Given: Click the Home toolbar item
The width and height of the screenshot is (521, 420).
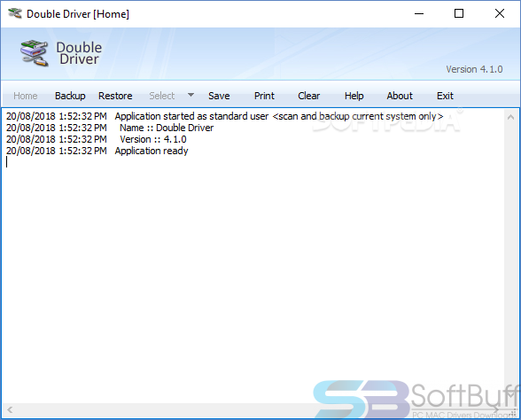Looking at the screenshot, I should pyautogui.click(x=25, y=96).
